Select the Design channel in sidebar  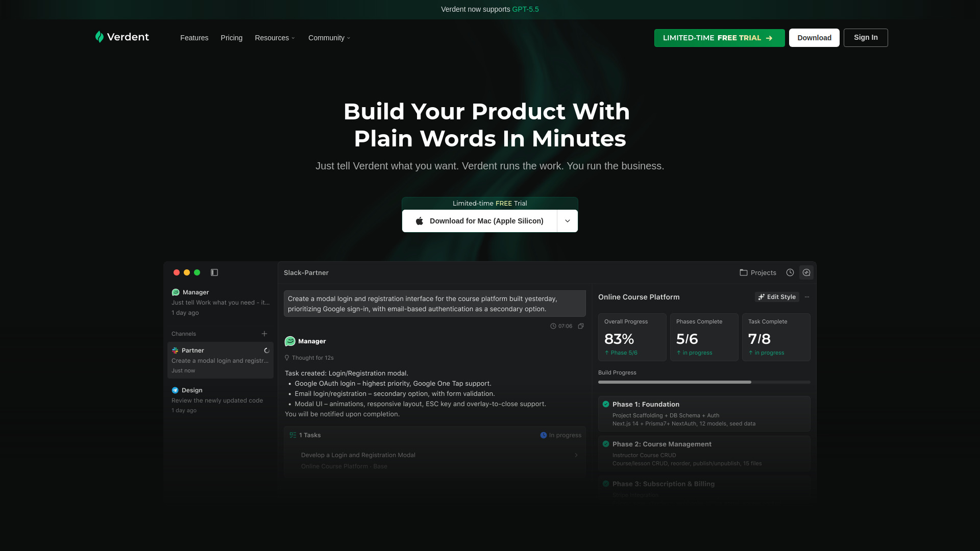pyautogui.click(x=220, y=400)
